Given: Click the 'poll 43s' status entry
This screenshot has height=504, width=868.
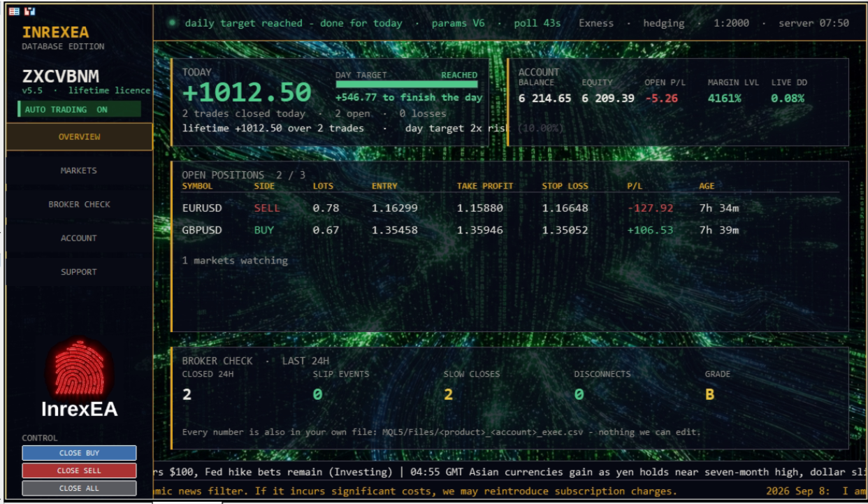Looking at the screenshot, I should pos(537,23).
